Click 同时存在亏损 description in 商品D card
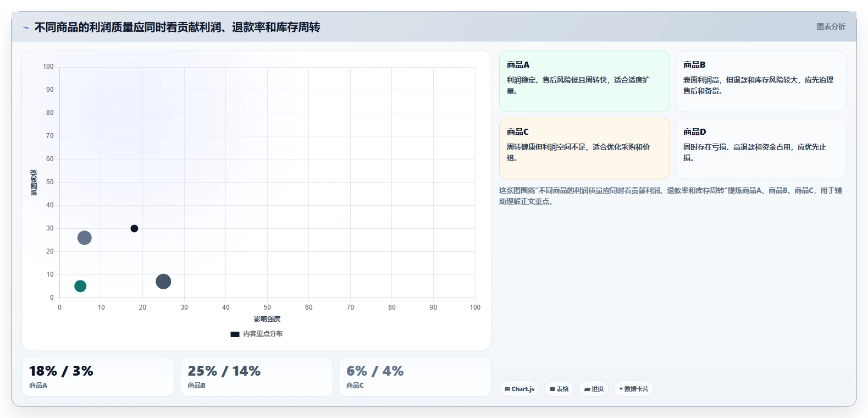This screenshot has width=868, height=418. point(754,152)
